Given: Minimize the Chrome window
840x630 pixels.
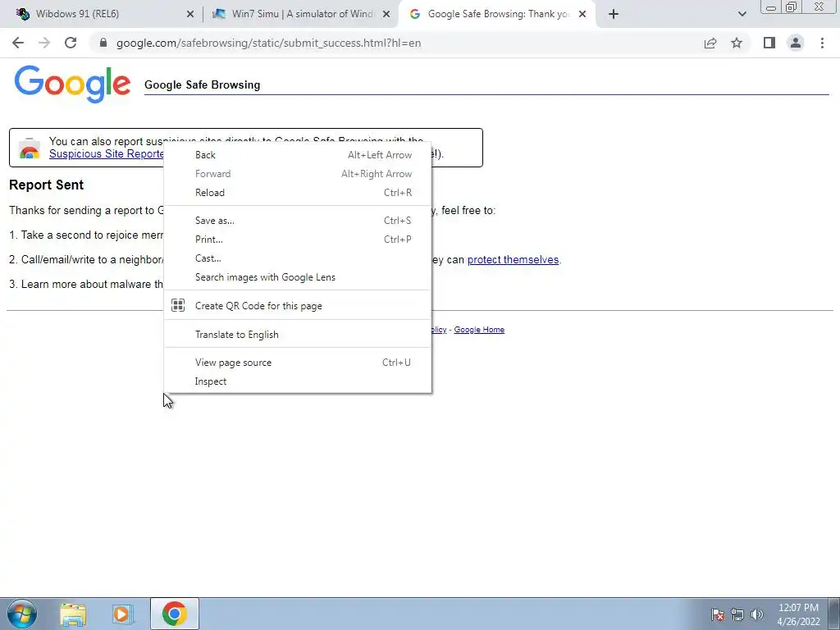Looking at the screenshot, I should 771,7.
